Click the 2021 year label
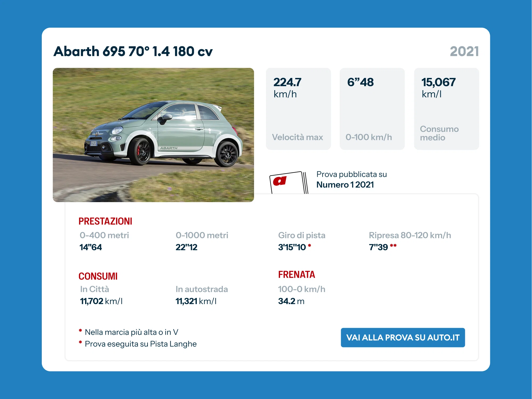The height and width of the screenshot is (399, 532). click(464, 51)
